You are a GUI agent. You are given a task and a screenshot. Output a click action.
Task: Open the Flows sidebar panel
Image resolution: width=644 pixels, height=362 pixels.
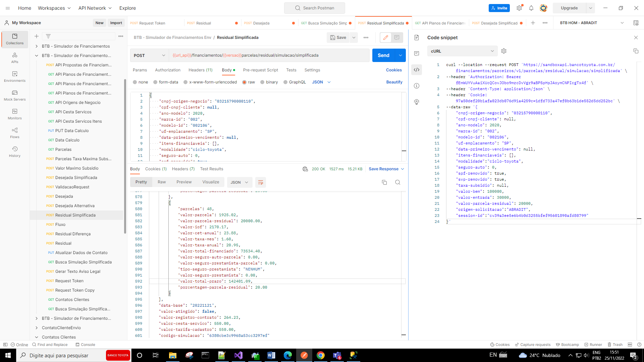pos(15,133)
